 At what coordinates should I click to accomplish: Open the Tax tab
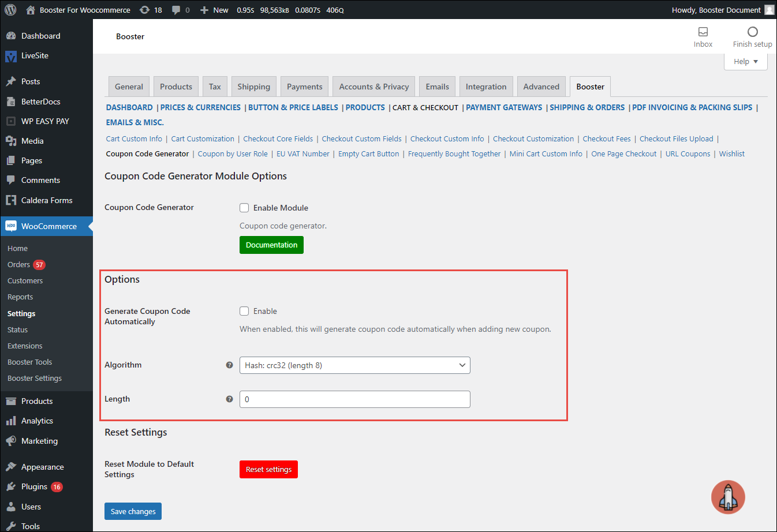tap(215, 87)
